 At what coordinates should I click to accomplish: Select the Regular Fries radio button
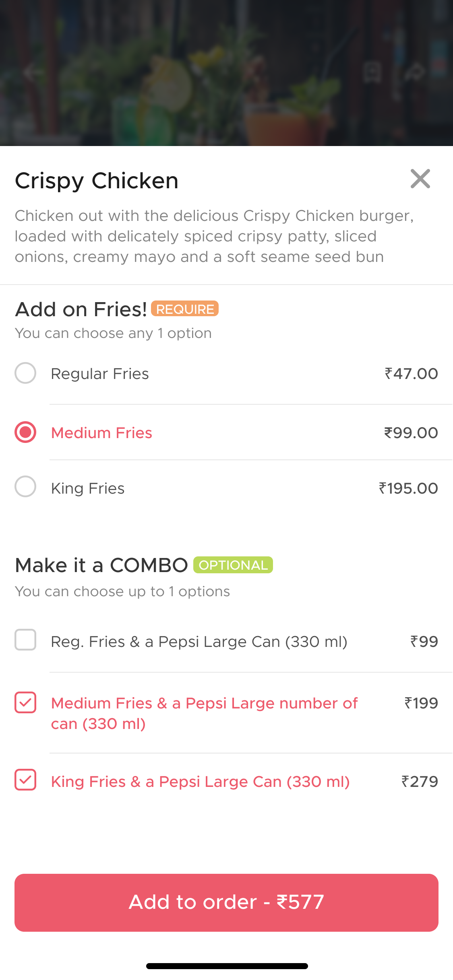[25, 373]
